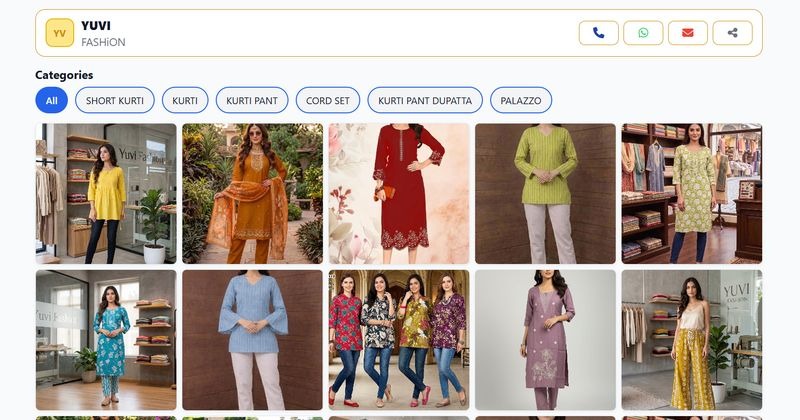Open the yellow short top product photo
The width and height of the screenshot is (800, 420).
106,194
